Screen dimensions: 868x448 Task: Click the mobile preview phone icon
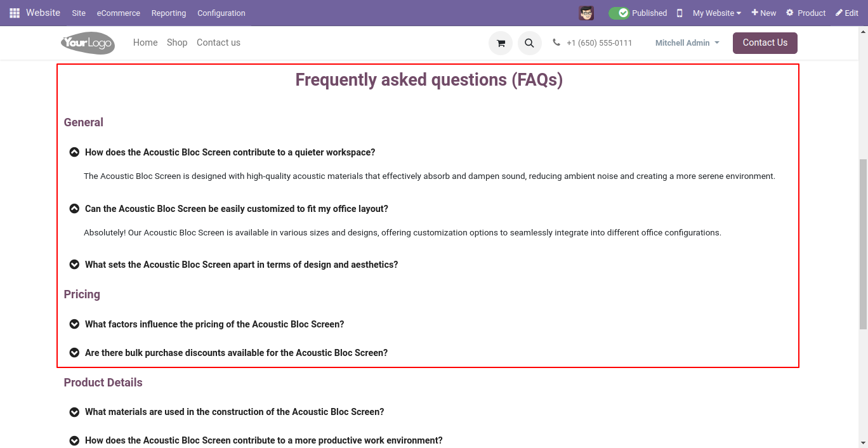(680, 13)
